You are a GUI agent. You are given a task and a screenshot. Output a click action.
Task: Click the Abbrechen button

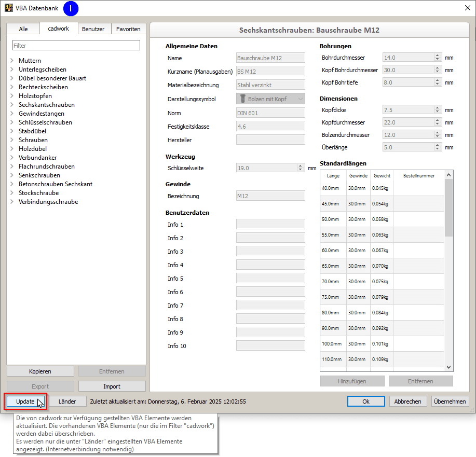(x=407, y=401)
